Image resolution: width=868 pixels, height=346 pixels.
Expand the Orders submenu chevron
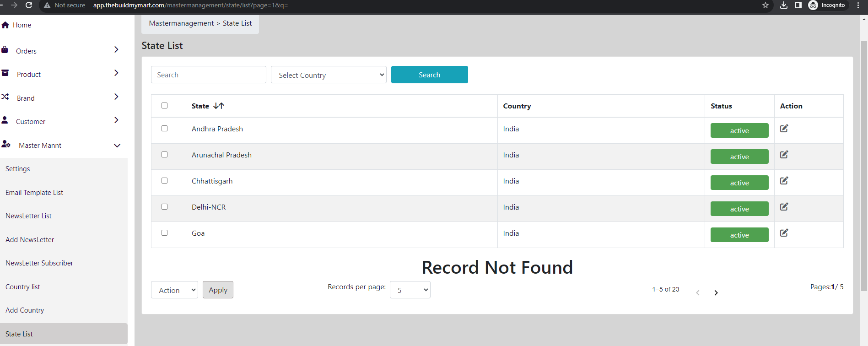pyautogui.click(x=116, y=49)
